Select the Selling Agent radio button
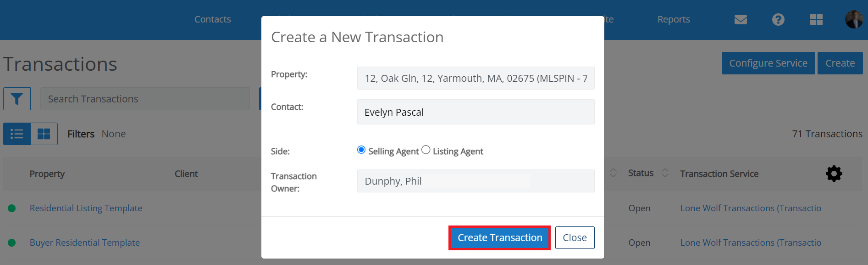 [362, 149]
